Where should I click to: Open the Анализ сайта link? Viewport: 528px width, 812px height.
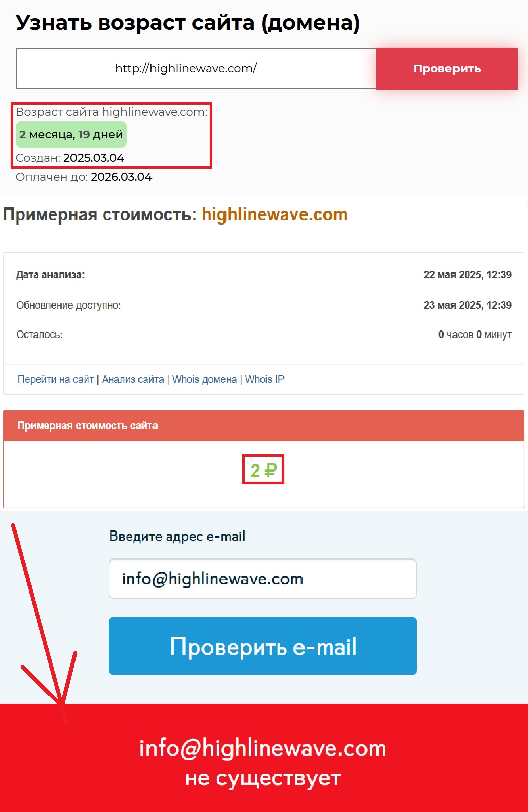[133, 379]
